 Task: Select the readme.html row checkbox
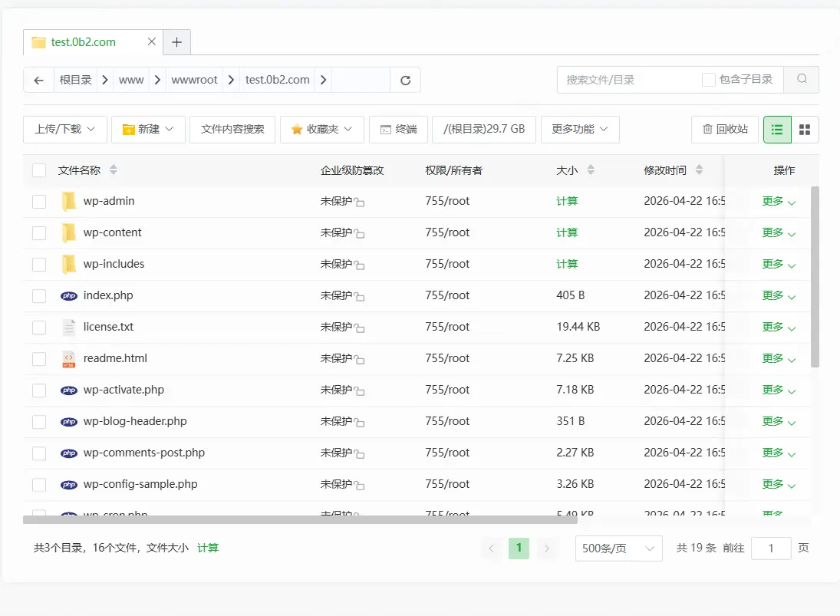pyautogui.click(x=39, y=359)
